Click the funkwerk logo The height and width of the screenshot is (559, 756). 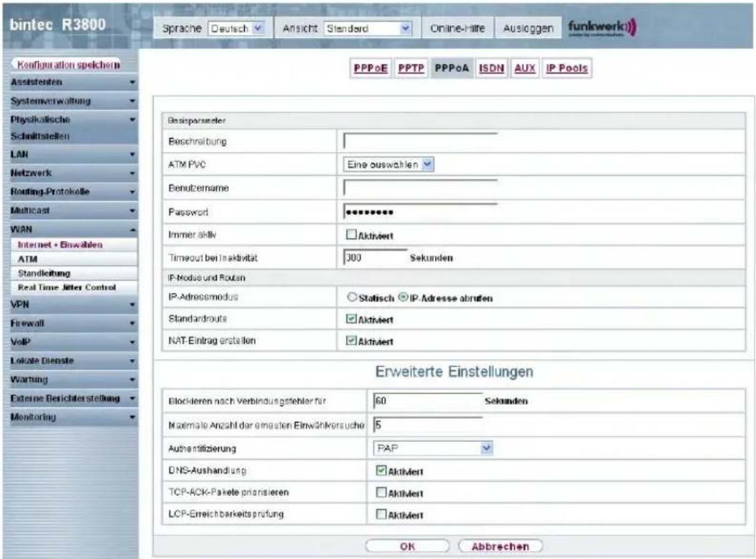(x=602, y=27)
